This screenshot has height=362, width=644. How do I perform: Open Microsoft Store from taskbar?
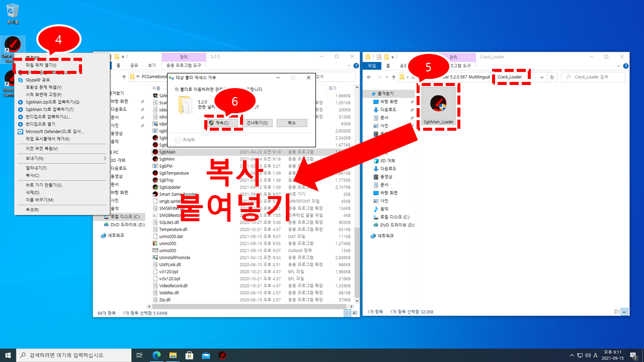pyautogui.click(x=190, y=355)
